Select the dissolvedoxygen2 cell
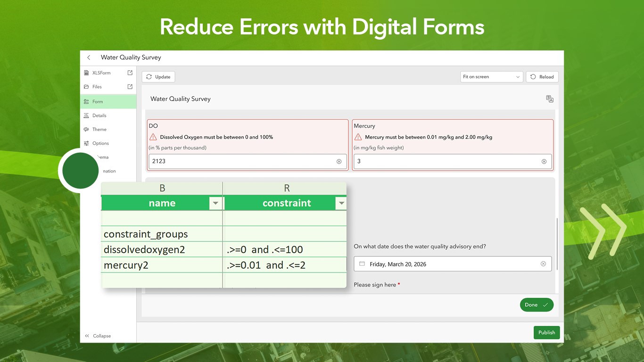This screenshot has width=644, height=362. click(162, 249)
